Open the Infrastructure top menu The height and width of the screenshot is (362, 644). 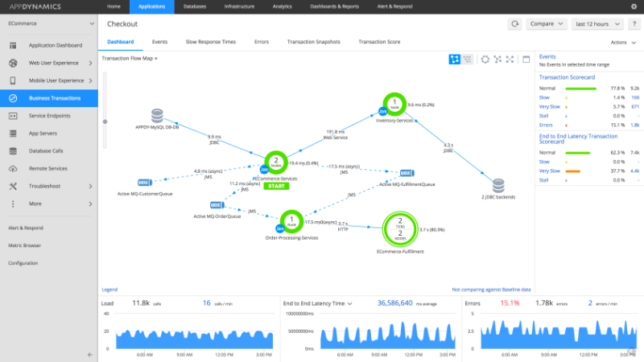tap(239, 6)
